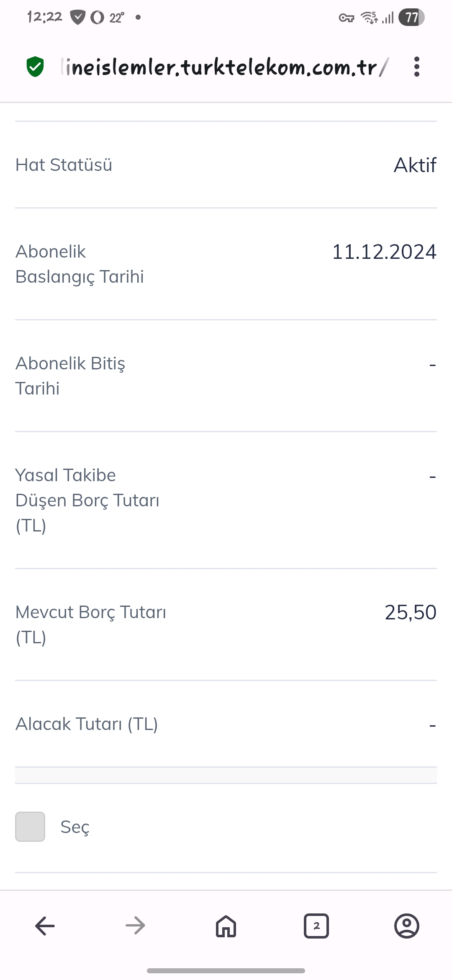The width and height of the screenshot is (452, 980).
Task: Go back with the back arrow
Action: tap(45, 926)
